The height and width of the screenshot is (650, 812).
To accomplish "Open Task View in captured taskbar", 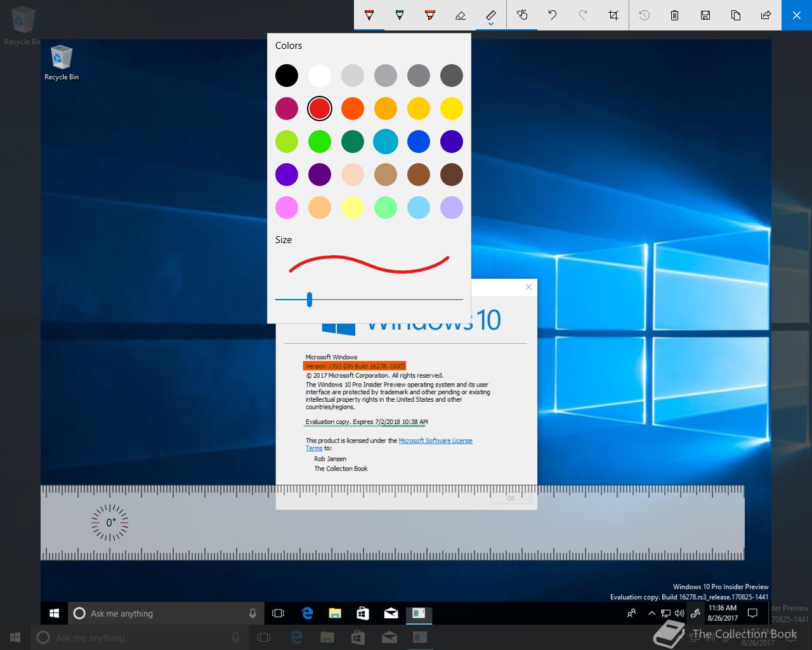I will (x=278, y=613).
